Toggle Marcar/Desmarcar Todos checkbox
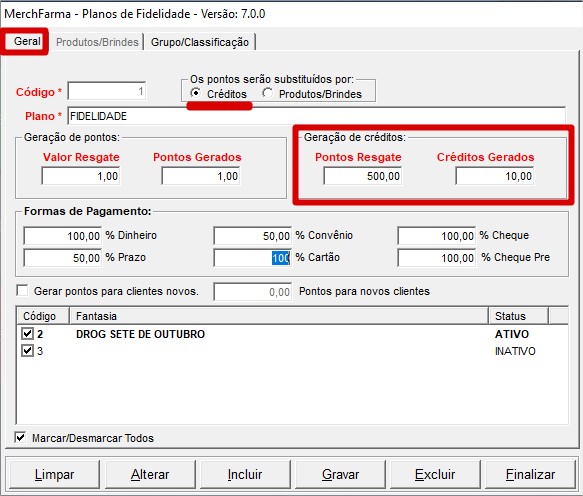Viewport: 583px width, 496px height. click(20, 437)
